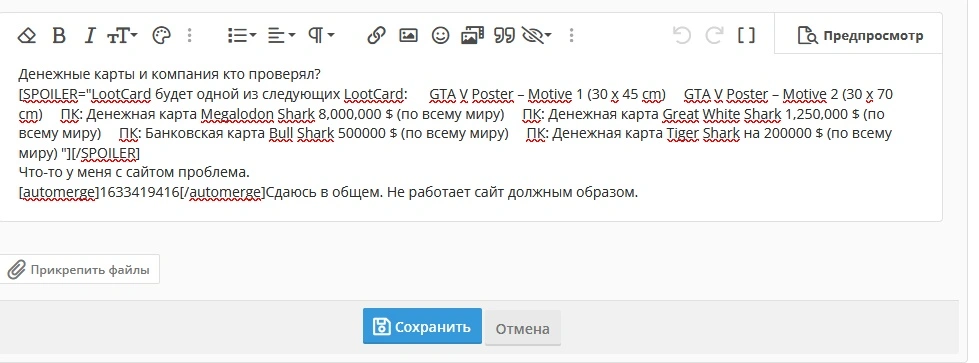This screenshot has width=979, height=363.
Task: Click the media gallery insert icon
Action: (x=473, y=36)
